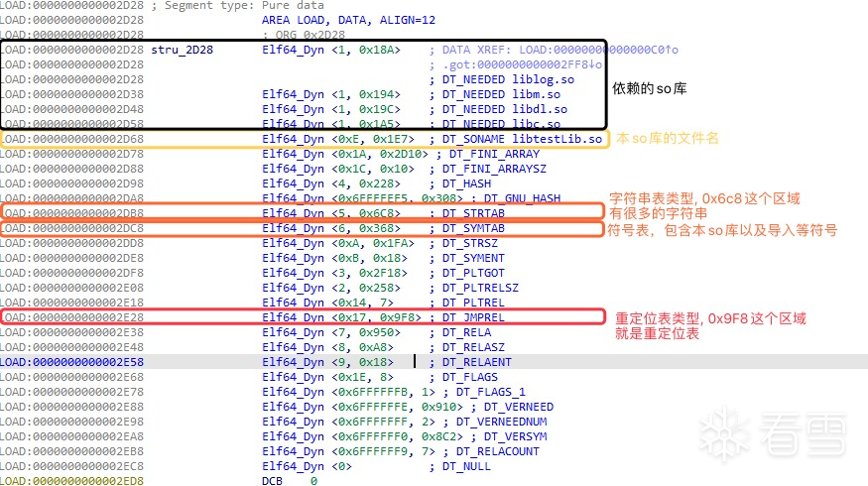Click Elf64_Dyn <0x6FFFFFF0, 0x8C2> value

(x=363, y=436)
